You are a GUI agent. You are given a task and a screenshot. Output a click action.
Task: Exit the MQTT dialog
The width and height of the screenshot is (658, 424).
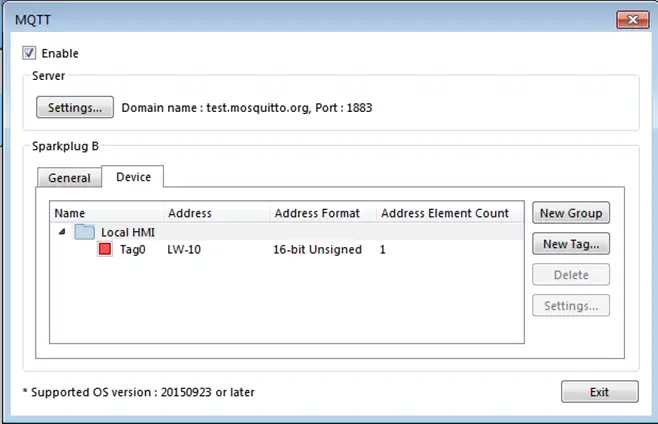[x=600, y=392]
